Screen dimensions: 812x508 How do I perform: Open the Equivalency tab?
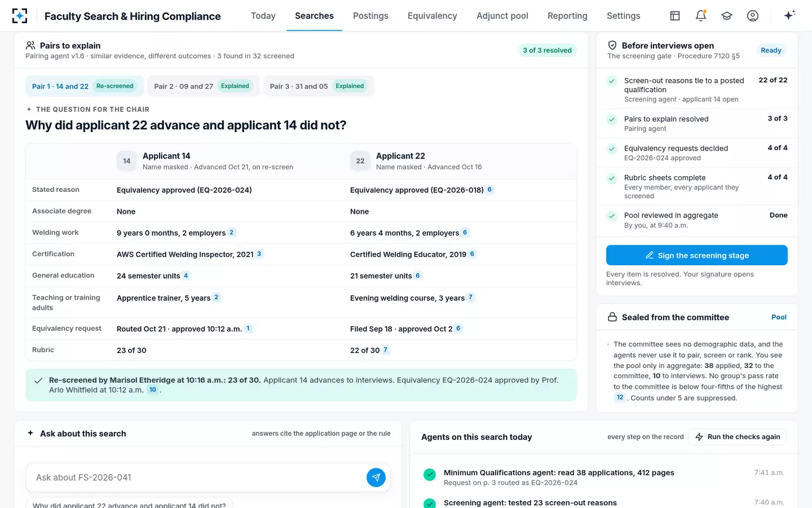pyautogui.click(x=433, y=16)
